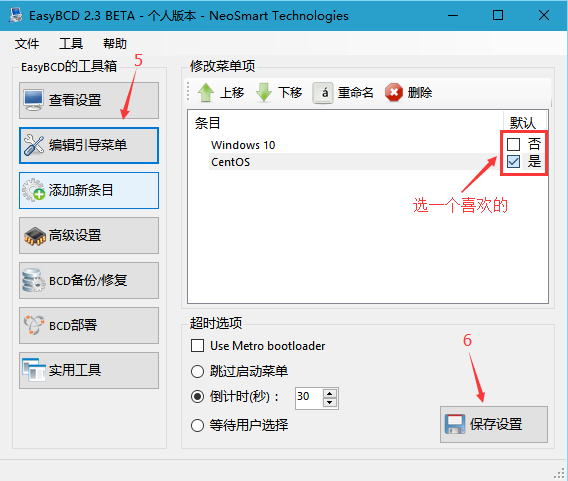Screen dimensions: 568x481
Task: Select 跳过启动菜单 radio option
Action: [x=197, y=371]
